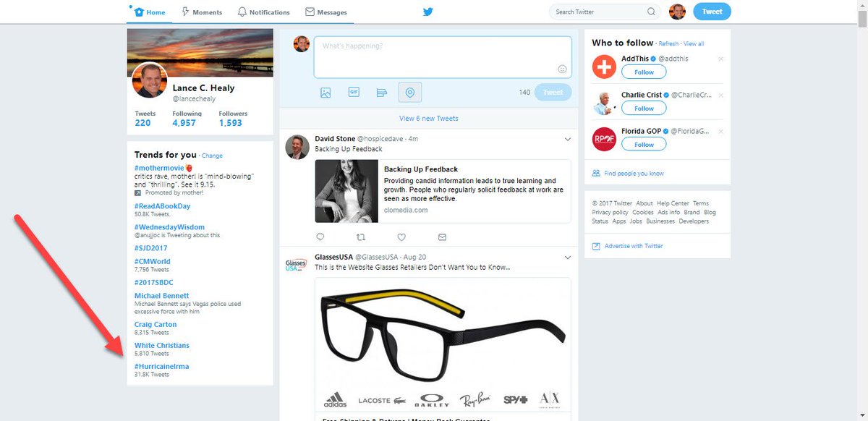Viewport: 868px width, 421px height.
Task: Follow the AddThis account
Action: 644,72
